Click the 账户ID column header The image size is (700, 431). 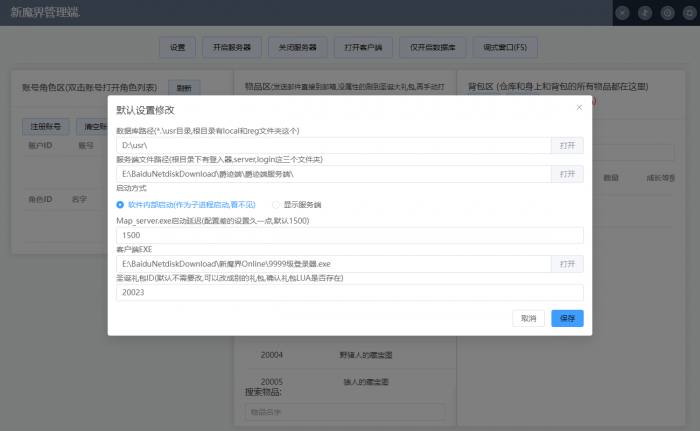(40, 146)
